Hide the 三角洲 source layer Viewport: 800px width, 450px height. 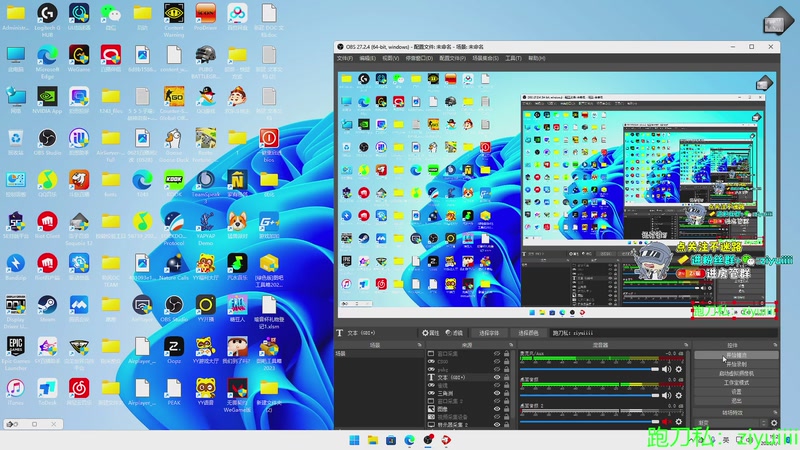[x=497, y=393]
